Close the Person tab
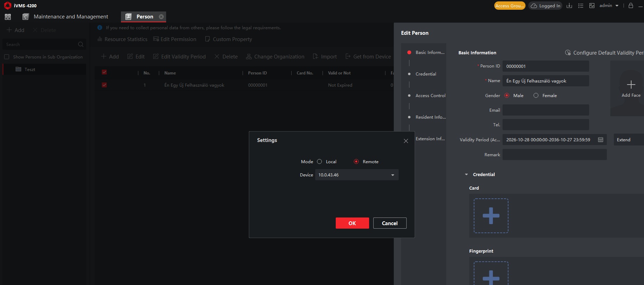The height and width of the screenshot is (285, 644). point(161,17)
